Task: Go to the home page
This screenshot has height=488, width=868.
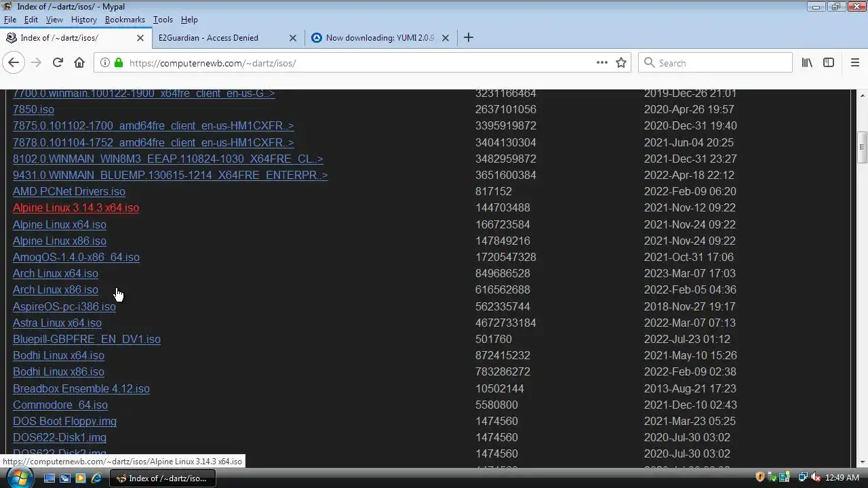Action: (79, 62)
